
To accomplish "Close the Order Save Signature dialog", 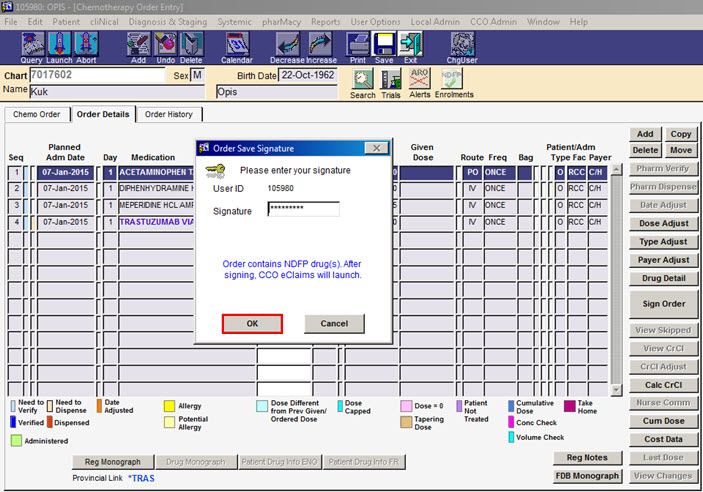I will click(x=377, y=148).
